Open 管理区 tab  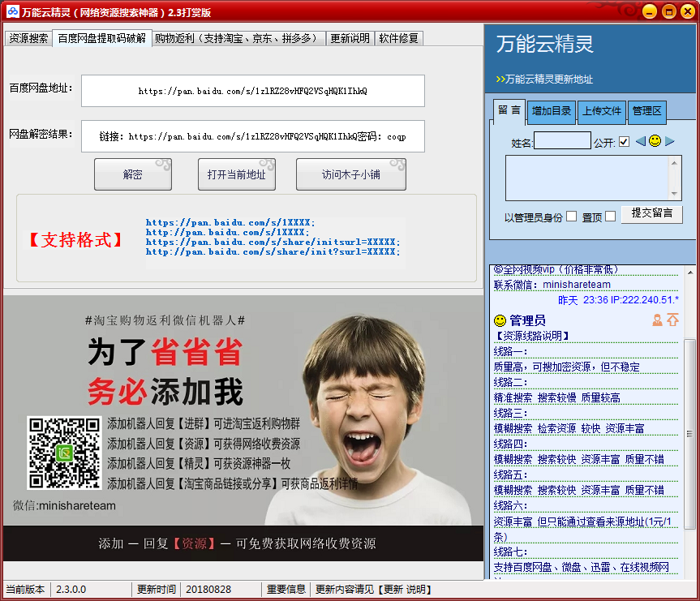(647, 111)
